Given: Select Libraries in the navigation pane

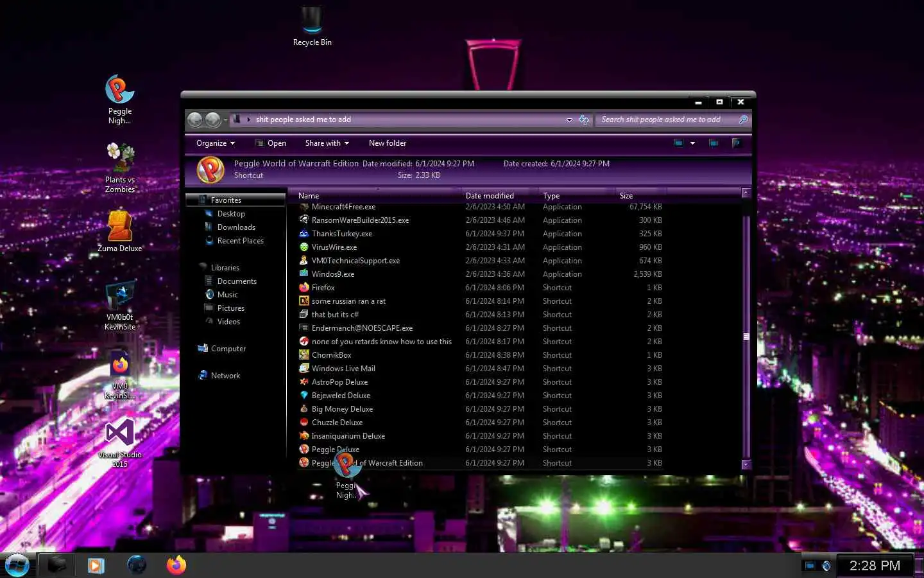Looking at the screenshot, I should (x=225, y=268).
